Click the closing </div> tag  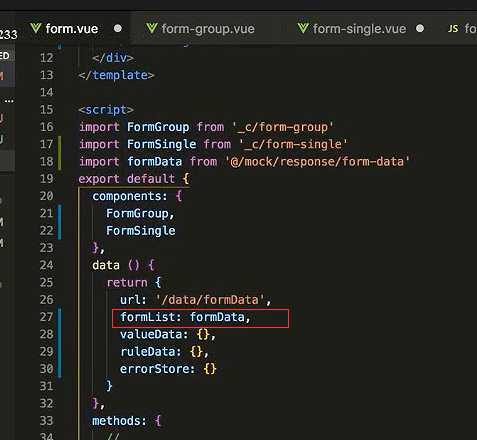coord(113,58)
